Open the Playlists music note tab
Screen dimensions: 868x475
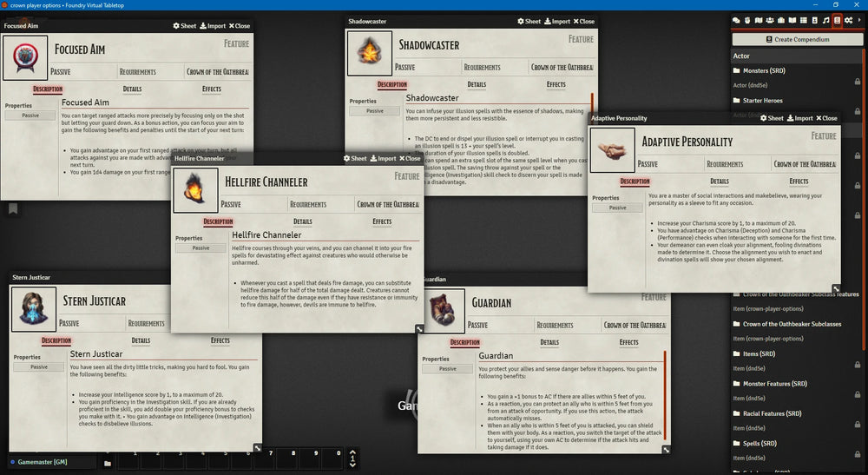click(x=825, y=20)
